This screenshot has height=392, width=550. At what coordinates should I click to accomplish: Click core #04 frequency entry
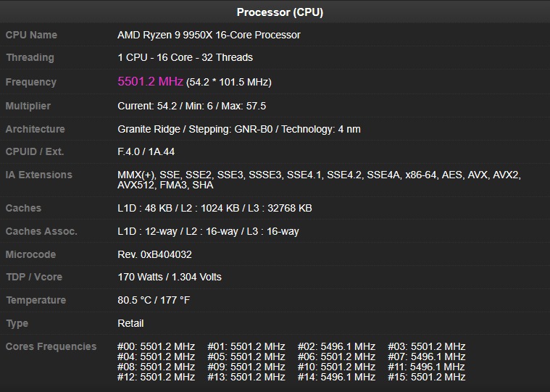pos(156,356)
